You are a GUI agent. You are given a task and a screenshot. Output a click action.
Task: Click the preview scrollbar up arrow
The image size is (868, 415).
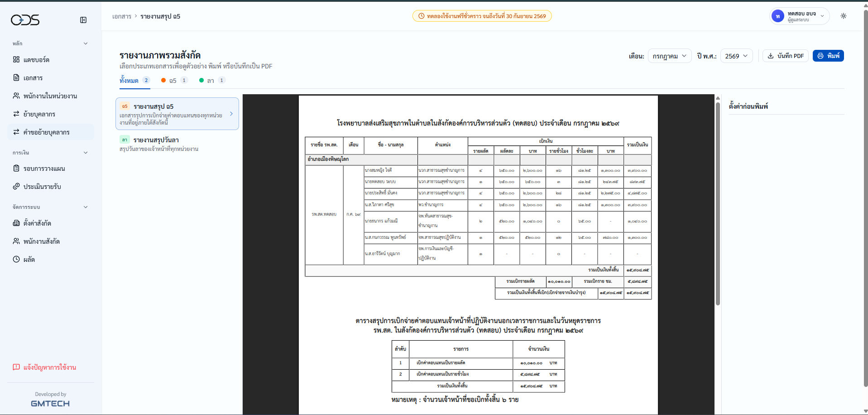(x=718, y=98)
